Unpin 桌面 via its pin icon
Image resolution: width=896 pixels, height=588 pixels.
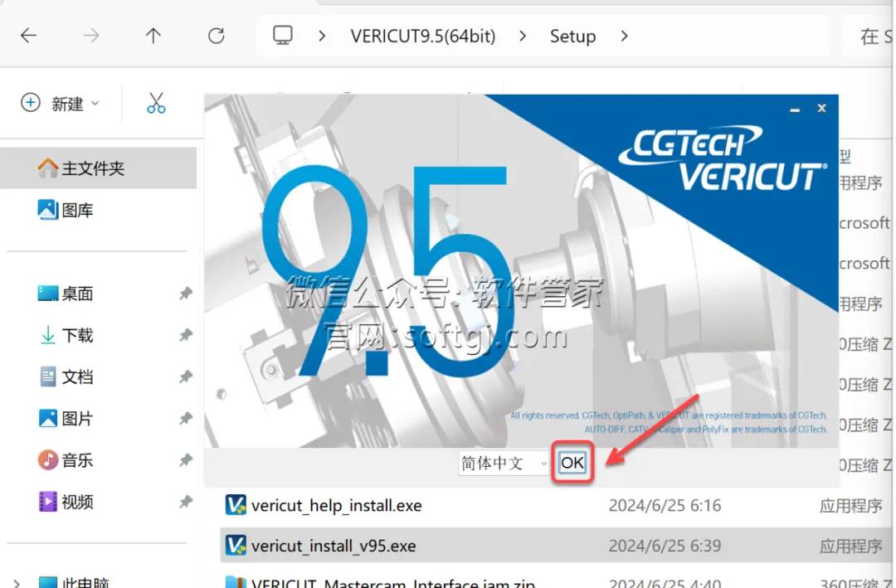(185, 294)
